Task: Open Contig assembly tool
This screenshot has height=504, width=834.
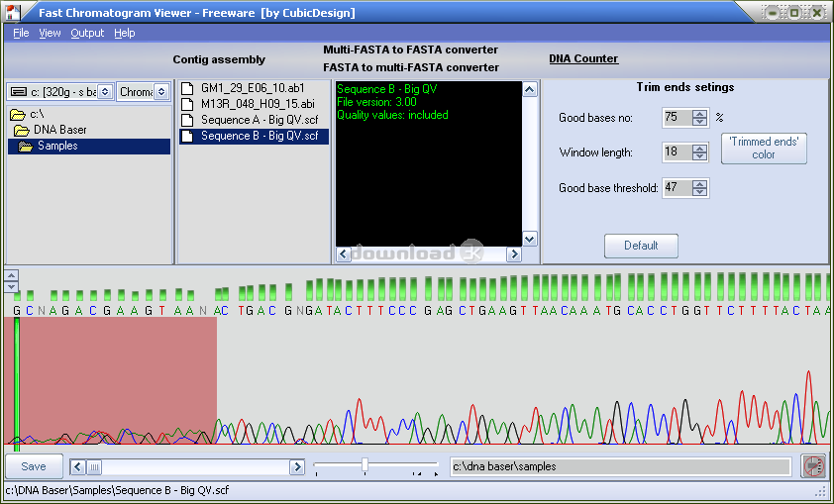Action: (219, 59)
